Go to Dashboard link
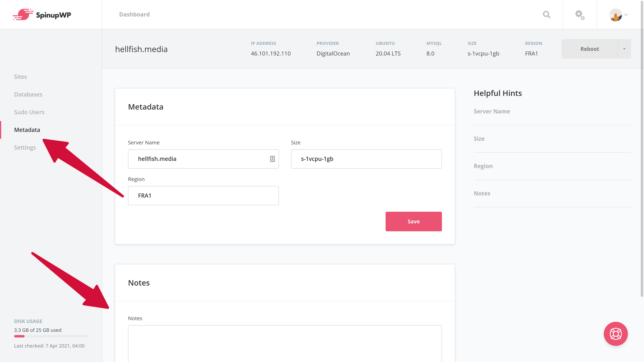The width and height of the screenshot is (644, 362). tap(134, 14)
